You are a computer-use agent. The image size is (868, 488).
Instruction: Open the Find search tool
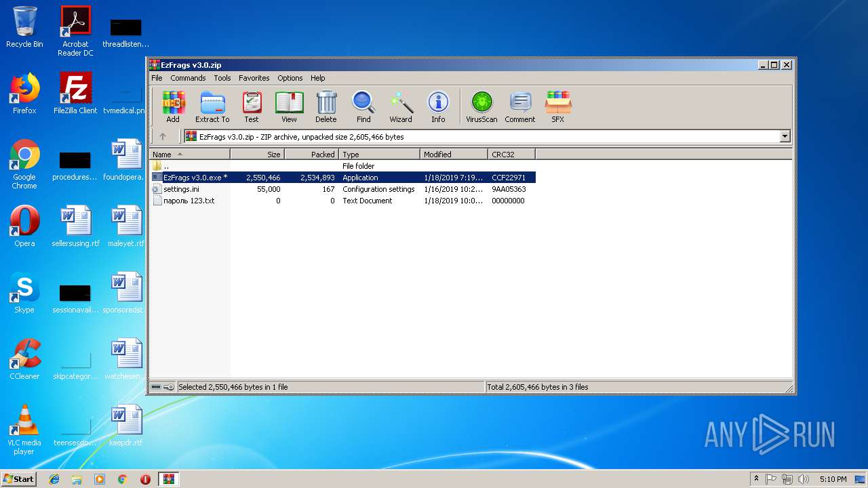coord(363,107)
